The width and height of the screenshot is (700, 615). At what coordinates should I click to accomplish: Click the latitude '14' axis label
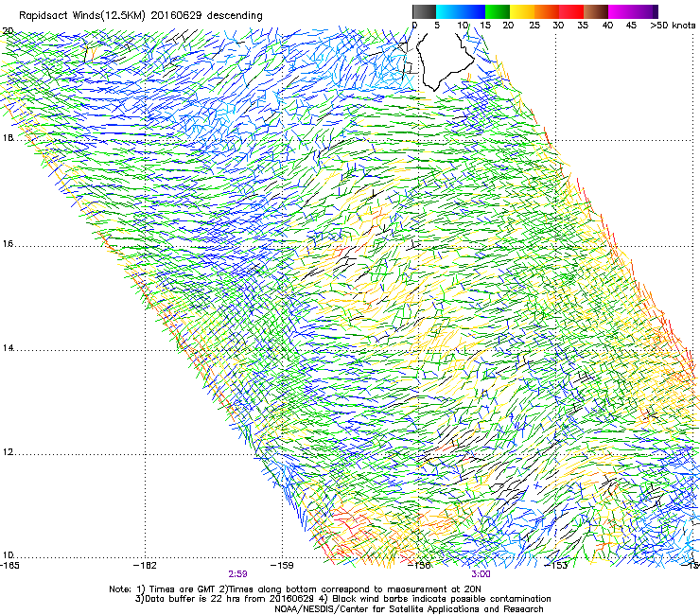click(8, 348)
